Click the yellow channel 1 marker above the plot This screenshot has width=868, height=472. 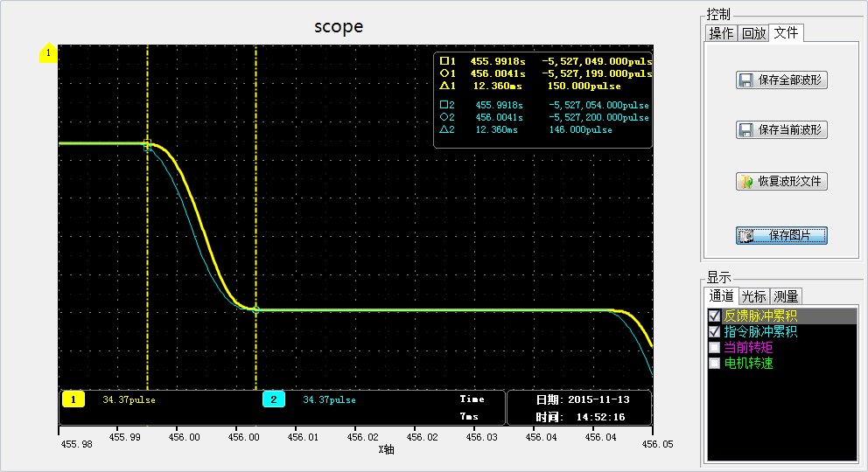(47, 53)
